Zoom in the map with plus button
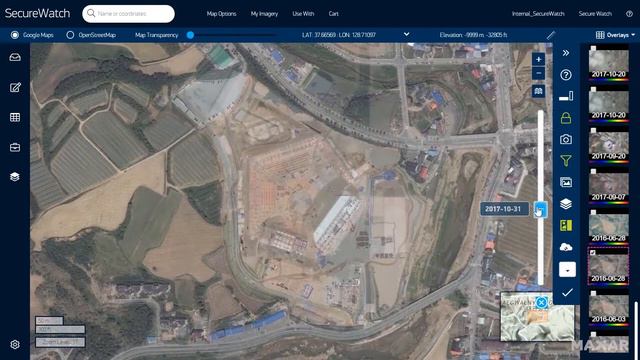The width and height of the screenshot is (640, 360). pos(538,60)
